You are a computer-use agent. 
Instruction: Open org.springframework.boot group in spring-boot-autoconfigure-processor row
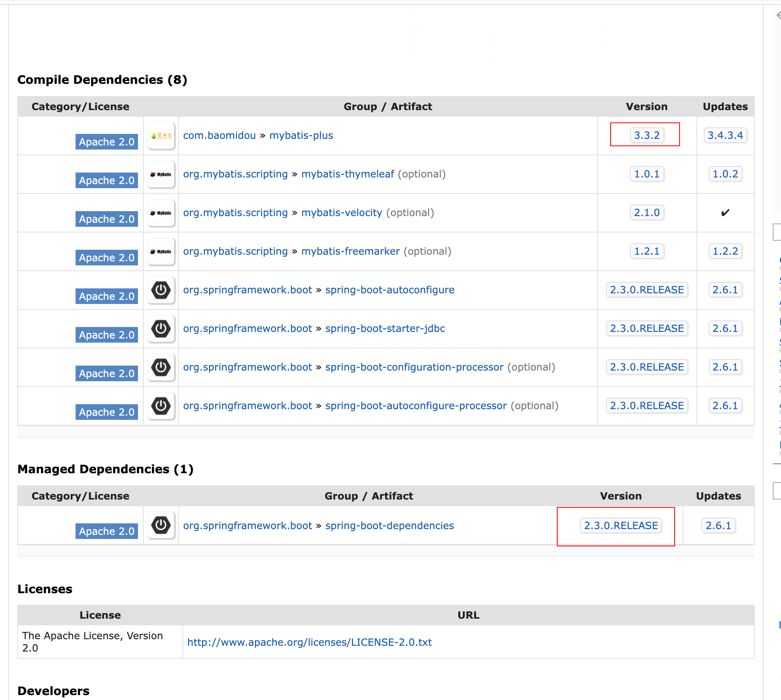coord(248,406)
